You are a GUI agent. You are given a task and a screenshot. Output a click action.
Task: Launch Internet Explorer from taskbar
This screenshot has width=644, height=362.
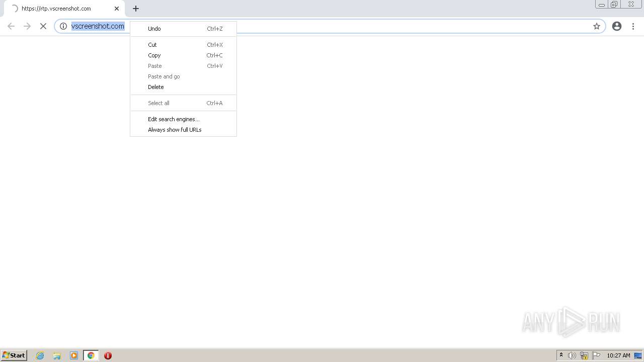(40, 355)
